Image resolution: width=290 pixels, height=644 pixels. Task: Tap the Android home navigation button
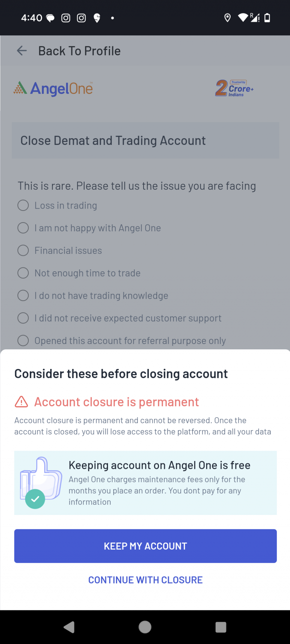point(145,627)
